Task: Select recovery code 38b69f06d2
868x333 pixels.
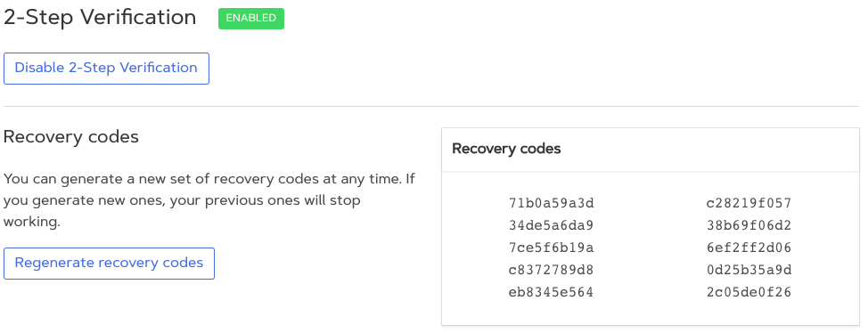Action: (x=749, y=225)
